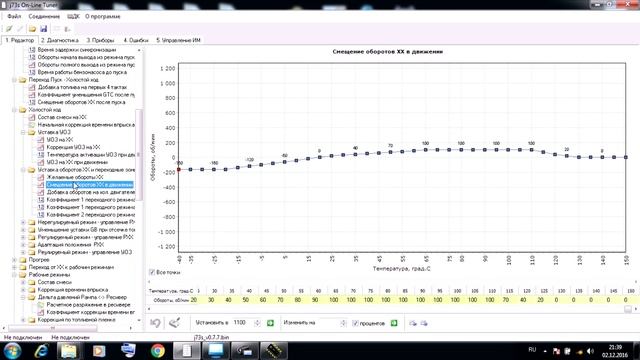Expand the 'Состав смеси' folder under Рабочие режимы
The image size is (640, 360).
[23, 282]
